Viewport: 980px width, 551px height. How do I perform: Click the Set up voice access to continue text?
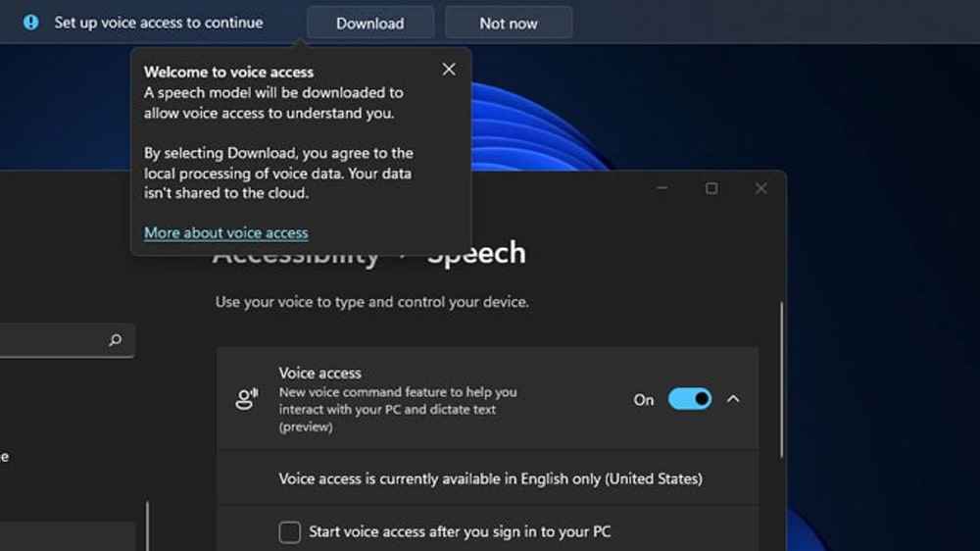(159, 23)
